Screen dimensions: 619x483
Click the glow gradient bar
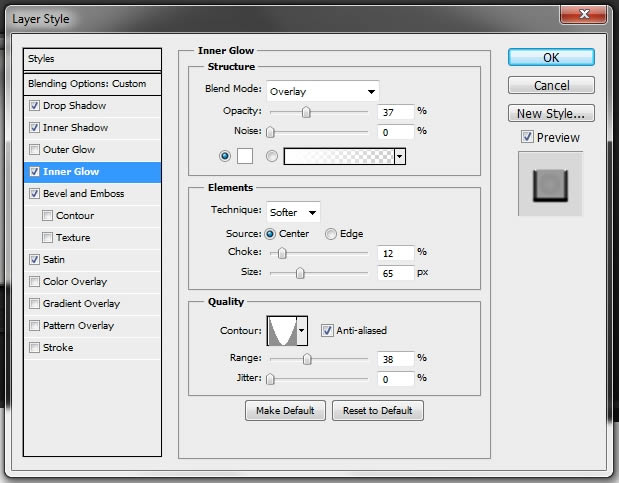coord(339,157)
